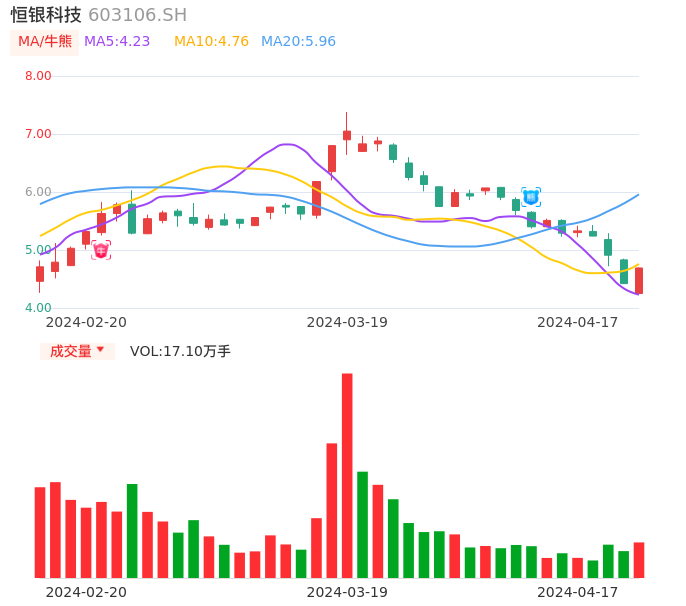Viewport: 686px width, 606px height.
Task: Click the 2024-02-20 date under the volume chart
Action: point(86,592)
